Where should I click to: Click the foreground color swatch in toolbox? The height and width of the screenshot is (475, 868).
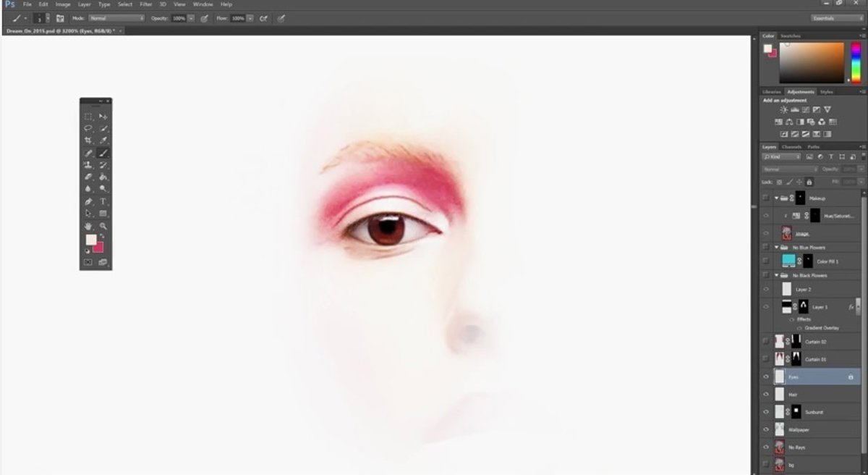91,240
